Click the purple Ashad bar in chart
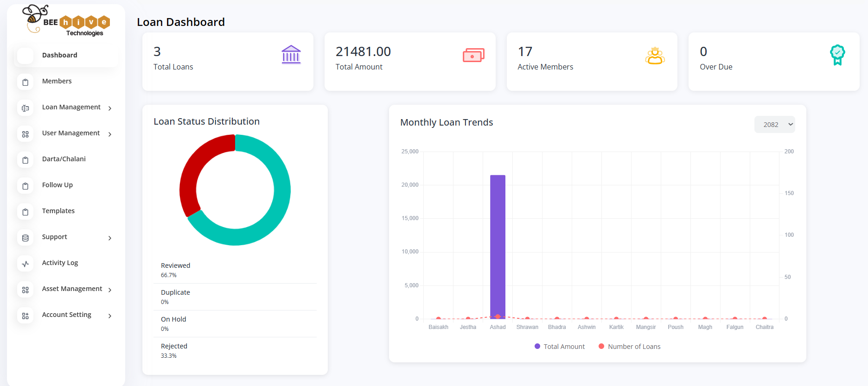 pyautogui.click(x=498, y=246)
